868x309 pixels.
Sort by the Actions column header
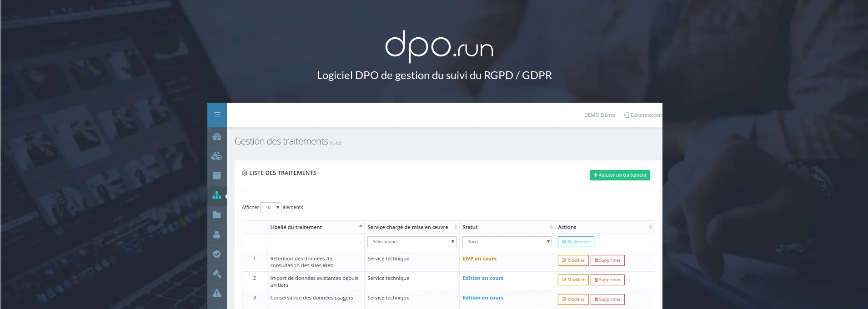tap(604, 227)
